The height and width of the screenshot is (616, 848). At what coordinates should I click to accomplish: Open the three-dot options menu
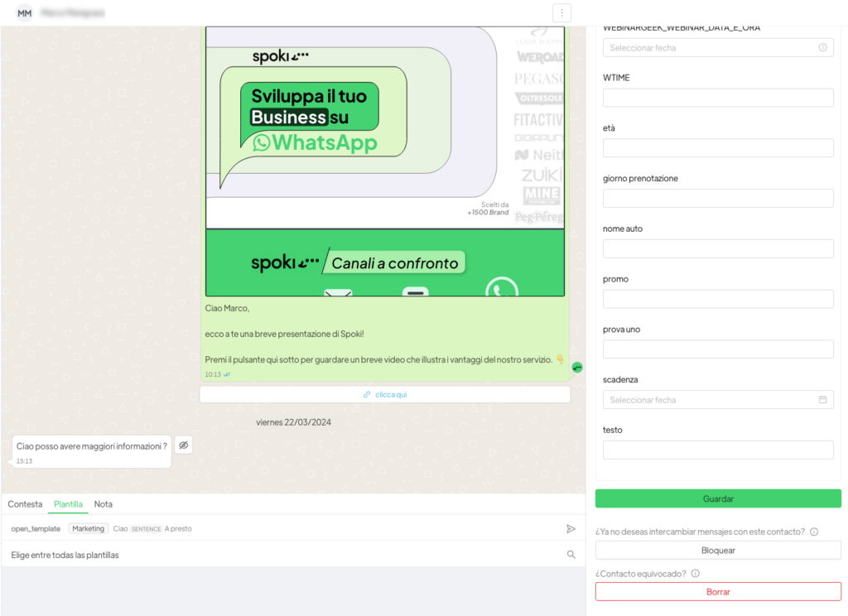tap(561, 13)
